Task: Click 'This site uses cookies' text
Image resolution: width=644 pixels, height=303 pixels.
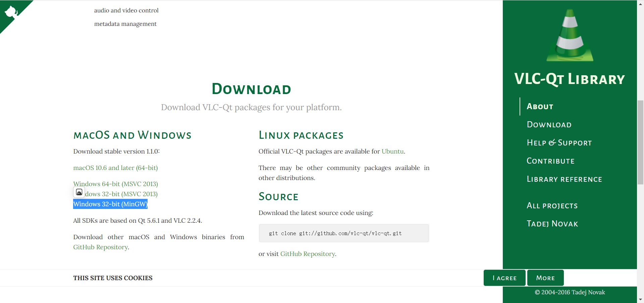Action: pos(113,278)
